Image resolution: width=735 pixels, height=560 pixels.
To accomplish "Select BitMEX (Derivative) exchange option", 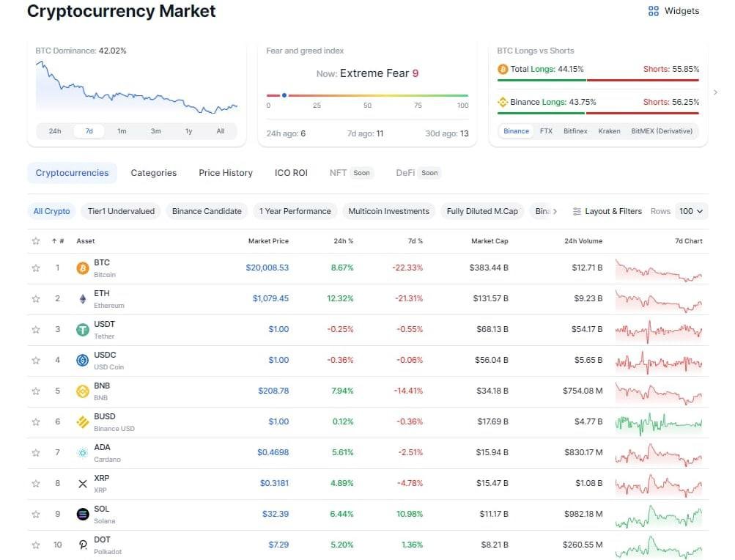I will [x=662, y=131].
